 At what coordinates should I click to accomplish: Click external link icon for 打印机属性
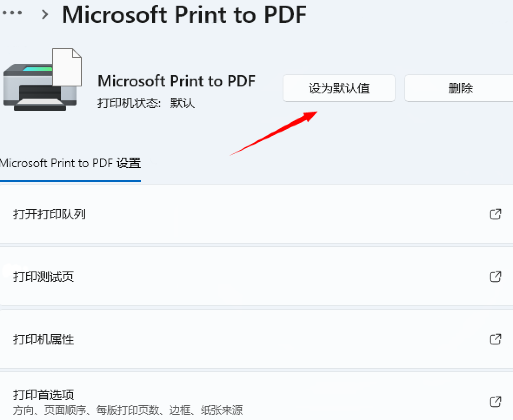point(495,339)
